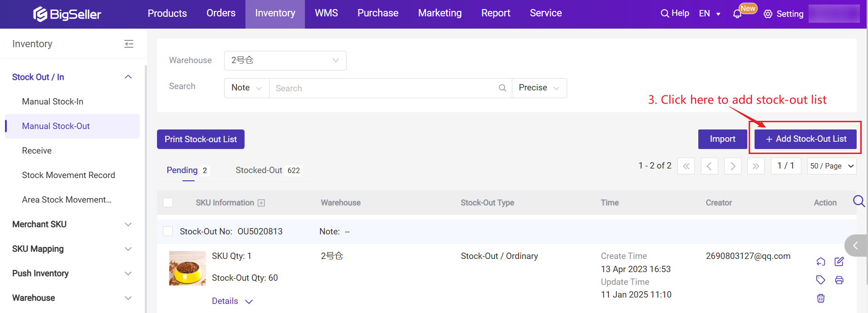Screen dimensions: 868x313
Task: Click the return arrow icon in Action column
Action: (820, 262)
